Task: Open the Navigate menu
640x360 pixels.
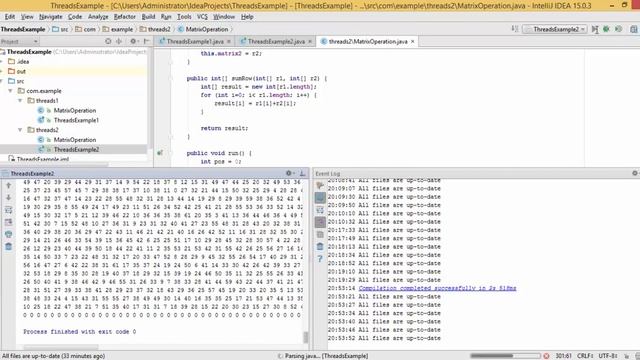Action: pos(51,17)
